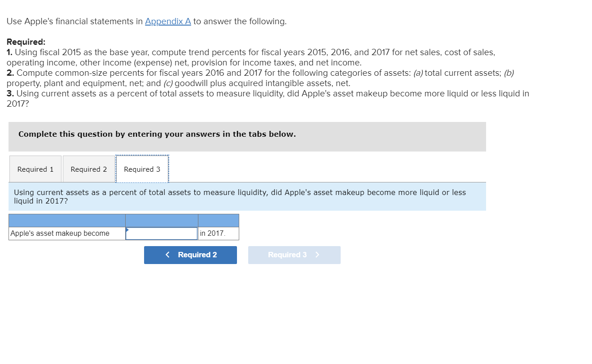Click the middle blue table header cell
592x364 pixels.
(x=162, y=220)
